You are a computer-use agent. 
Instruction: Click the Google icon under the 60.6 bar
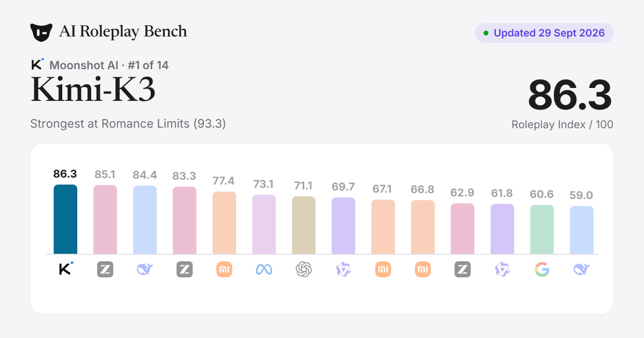(542, 269)
